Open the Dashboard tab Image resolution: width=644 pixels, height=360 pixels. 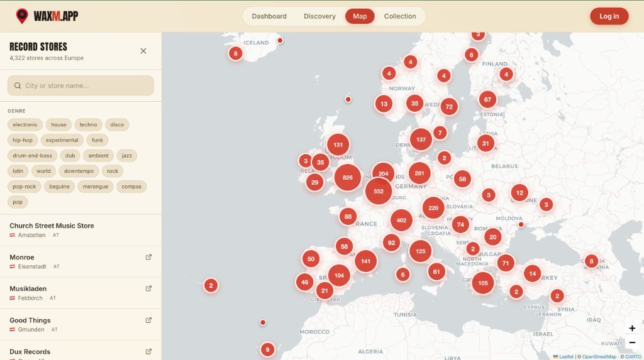(x=269, y=16)
